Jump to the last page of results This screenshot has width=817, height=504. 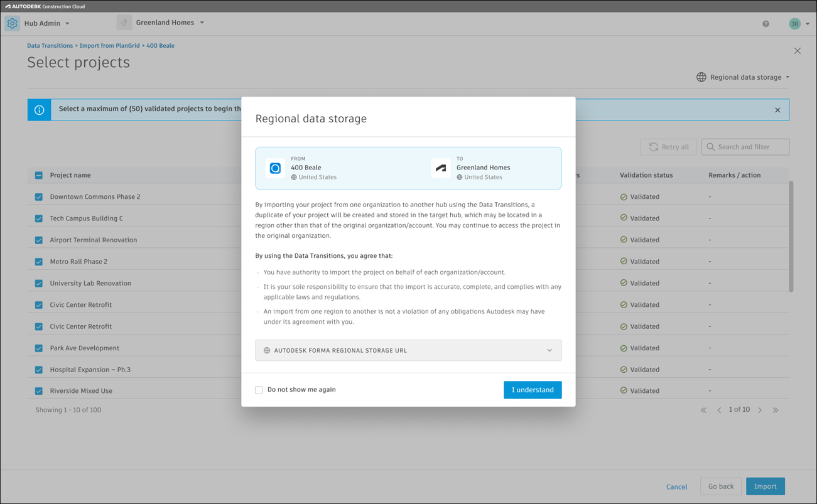point(776,410)
